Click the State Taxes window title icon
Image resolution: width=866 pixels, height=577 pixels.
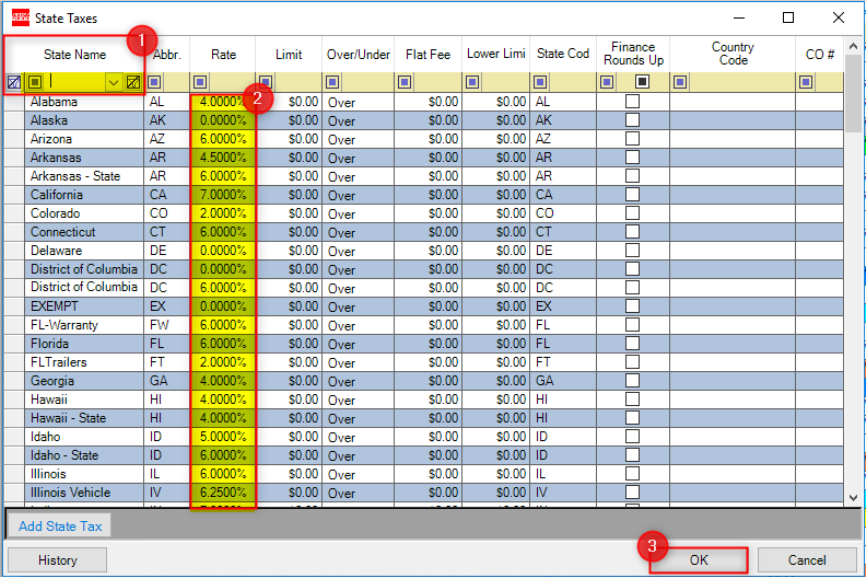tap(20, 18)
